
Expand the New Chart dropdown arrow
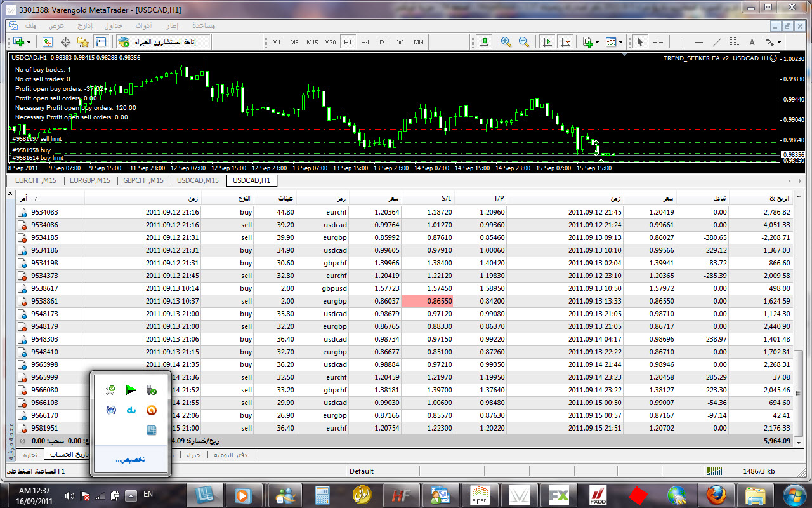point(29,42)
